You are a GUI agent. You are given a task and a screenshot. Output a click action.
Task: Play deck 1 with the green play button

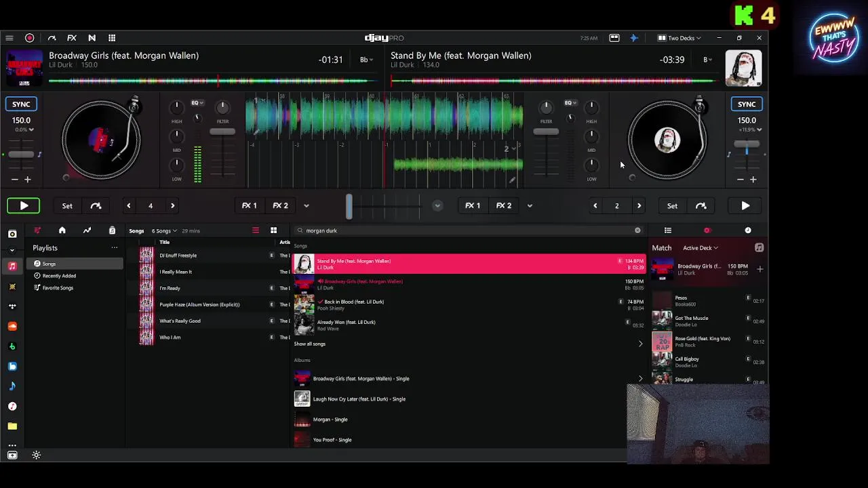pyautogui.click(x=24, y=205)
